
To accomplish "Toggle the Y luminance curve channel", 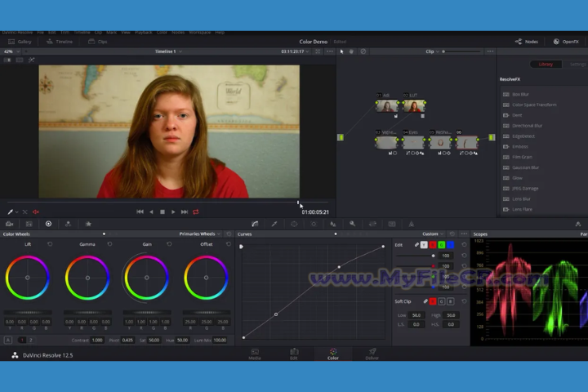I will point(424,245).
